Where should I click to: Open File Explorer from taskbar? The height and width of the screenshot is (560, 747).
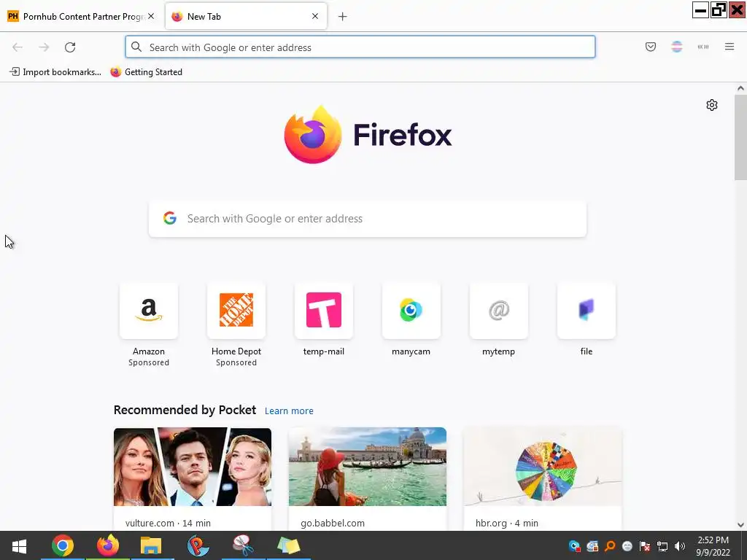pos(151,545)
